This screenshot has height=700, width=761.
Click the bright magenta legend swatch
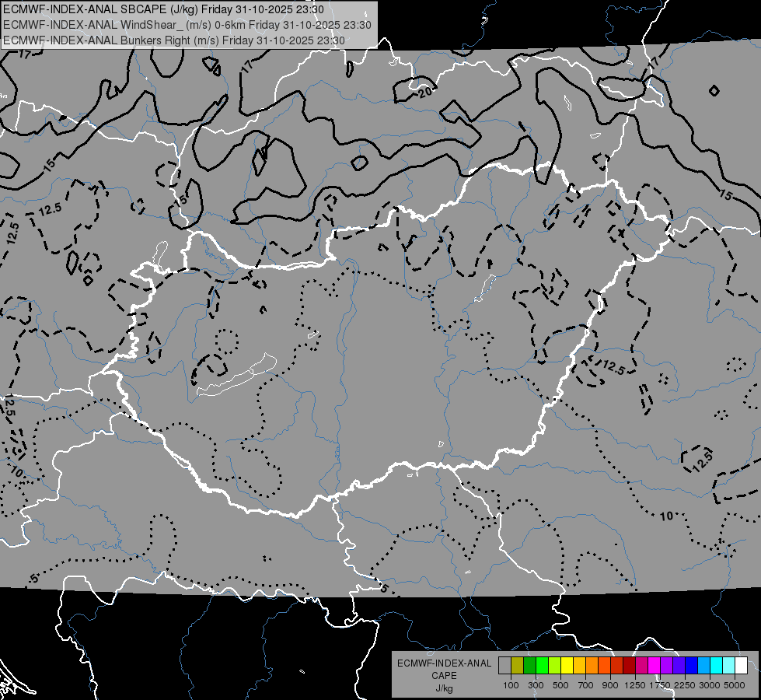pos(654,665)
